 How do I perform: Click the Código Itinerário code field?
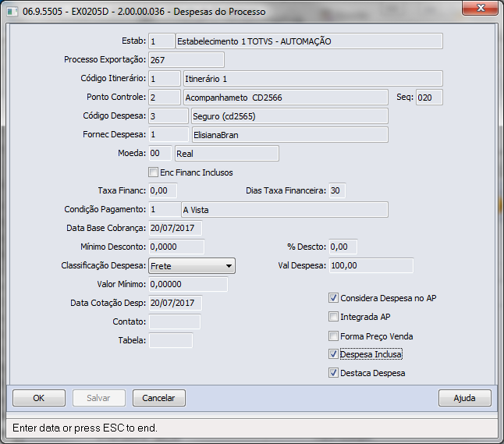(165, 79)
